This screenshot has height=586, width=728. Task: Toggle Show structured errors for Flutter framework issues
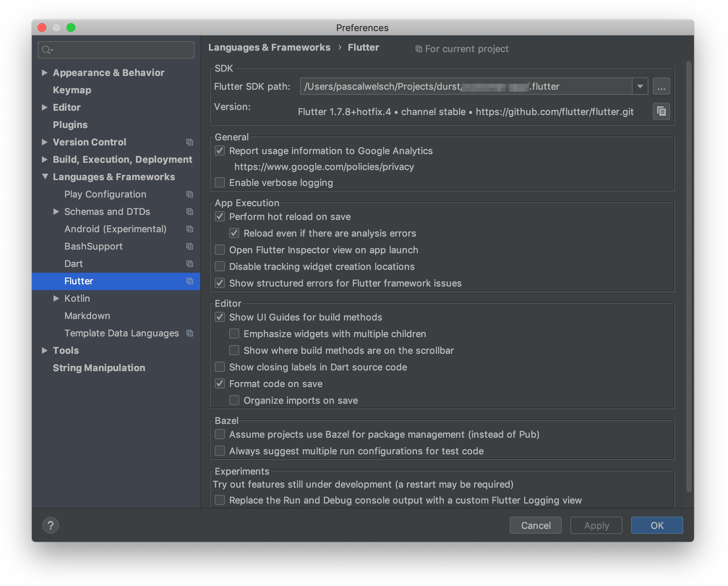click(x=220, y=283)
